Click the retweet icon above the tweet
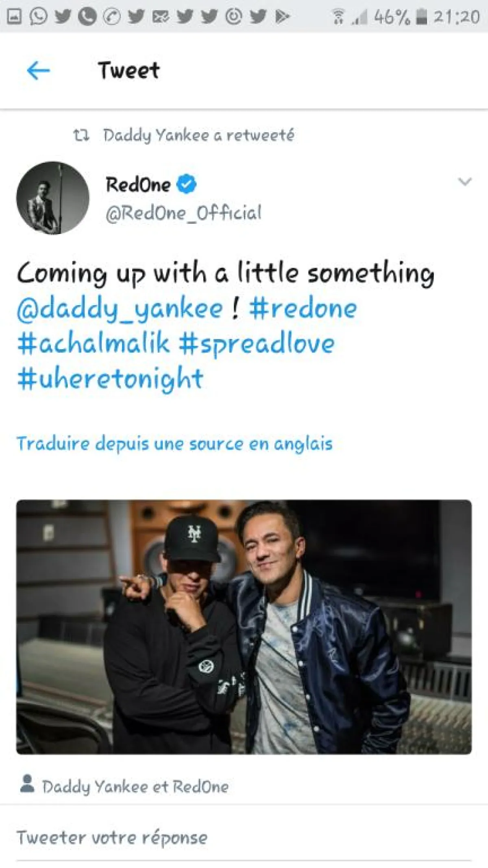Viewport: 488px width, 868px height. pos(81,135)
